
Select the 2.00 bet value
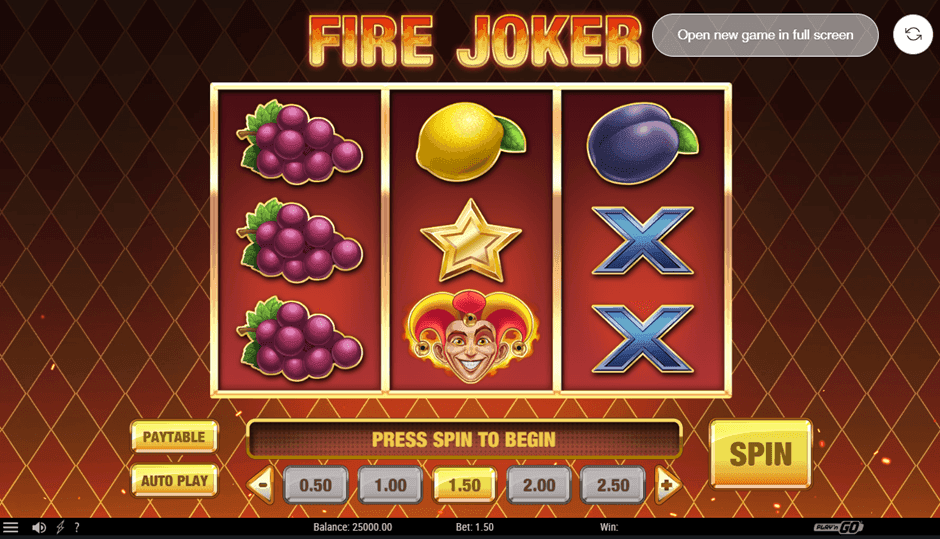pyautogui.click(x=538, y=484)
